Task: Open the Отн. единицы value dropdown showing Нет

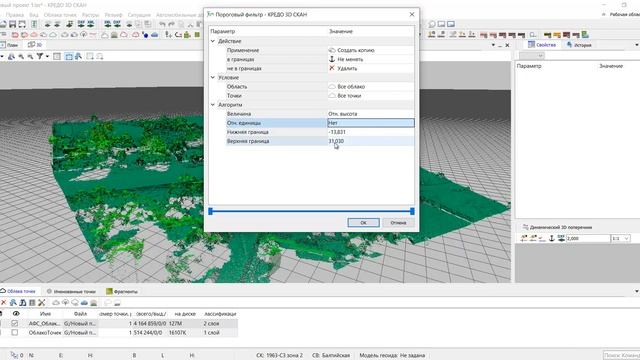Action: tap(371, 123)
